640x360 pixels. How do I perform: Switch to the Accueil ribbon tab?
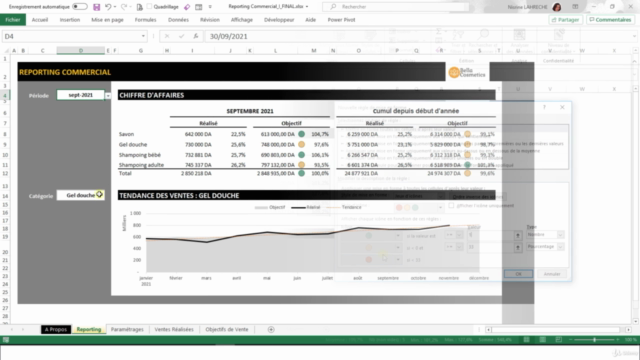(x=40, y=20)
